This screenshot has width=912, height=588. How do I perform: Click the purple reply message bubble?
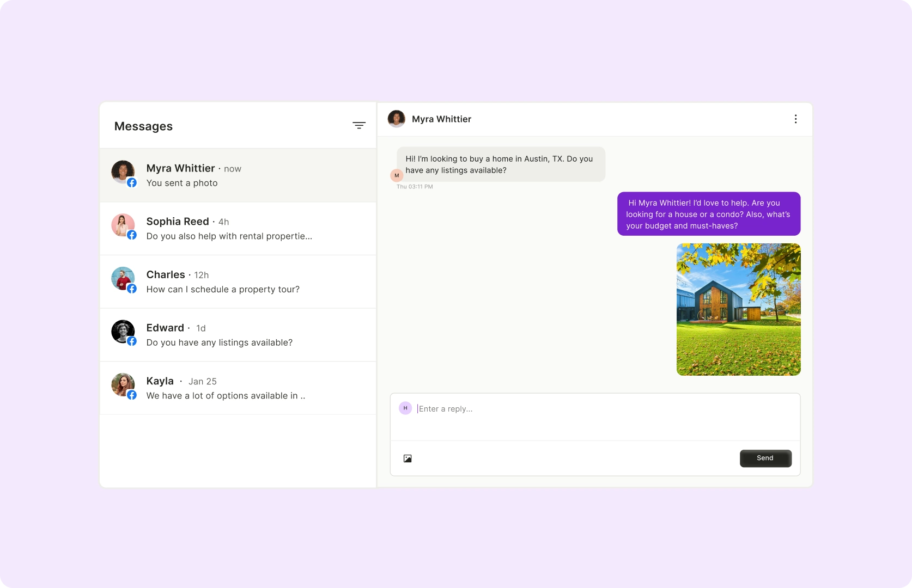709,214
